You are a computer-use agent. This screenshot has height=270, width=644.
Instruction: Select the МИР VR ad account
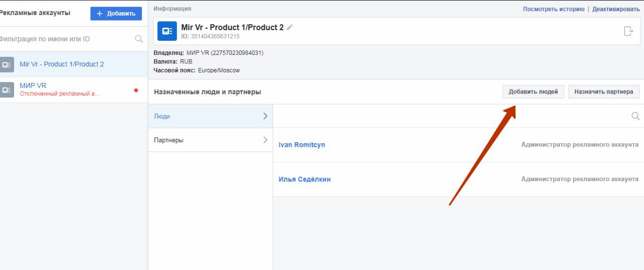click(74, 90)
